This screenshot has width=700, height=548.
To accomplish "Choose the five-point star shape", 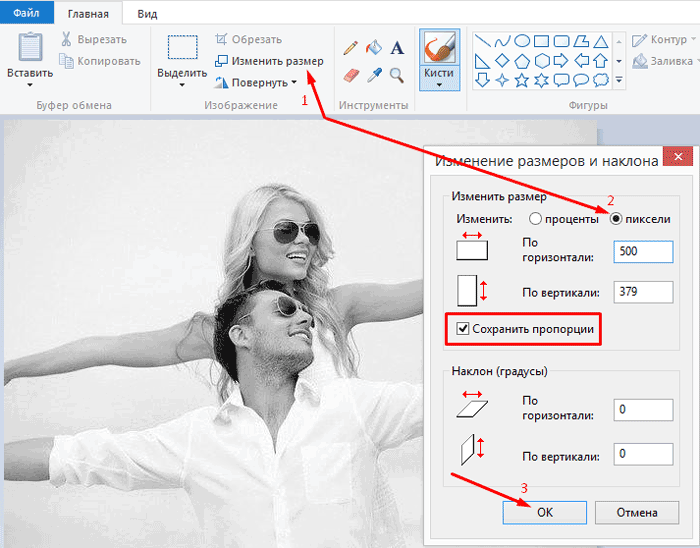I will click(522, 81).
